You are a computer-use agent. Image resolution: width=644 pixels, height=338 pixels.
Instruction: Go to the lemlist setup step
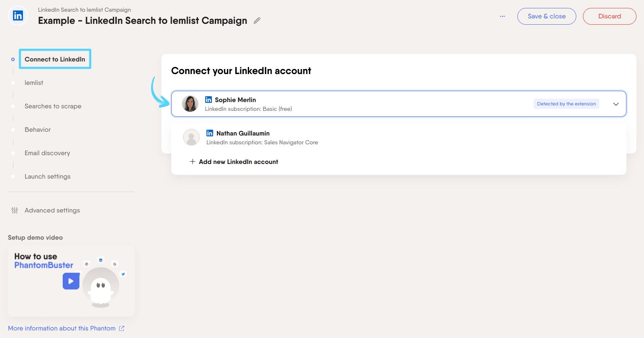[34, 83]
